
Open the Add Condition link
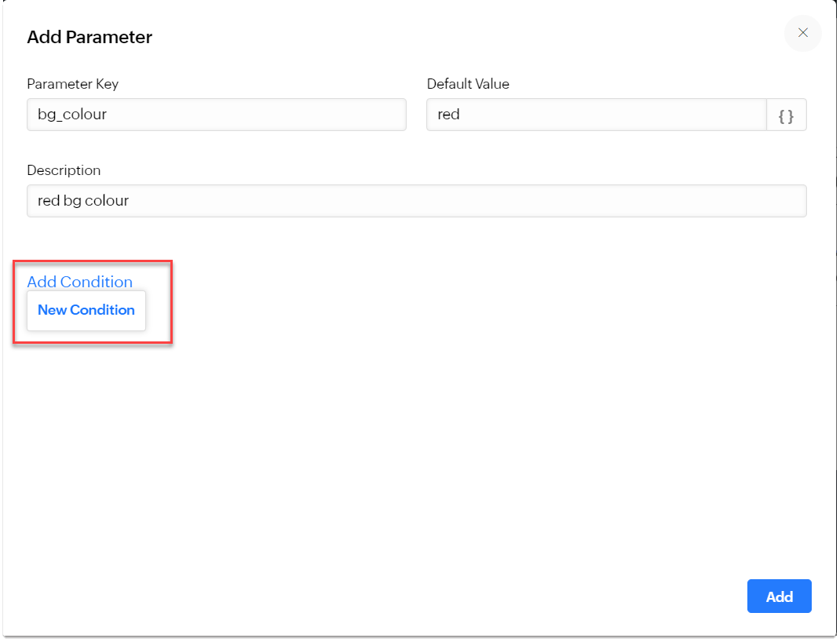[79, 282]
